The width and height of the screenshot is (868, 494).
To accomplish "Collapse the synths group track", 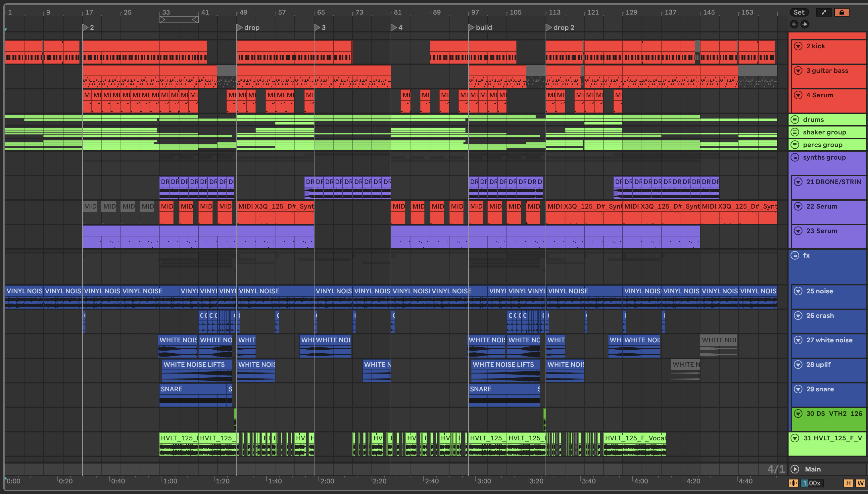I will click(795, 157).
